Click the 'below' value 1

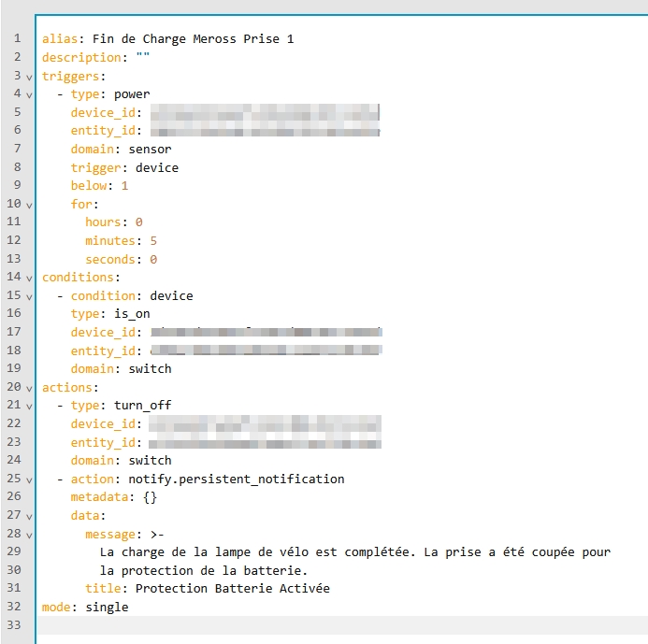point(124,186)
